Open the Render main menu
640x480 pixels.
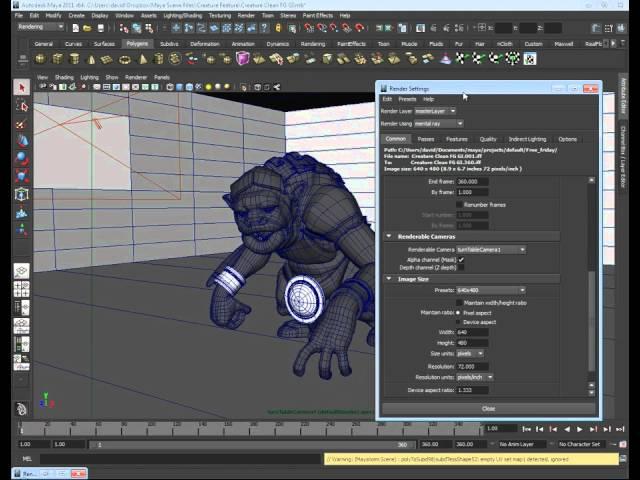click(x=246, y=16)
